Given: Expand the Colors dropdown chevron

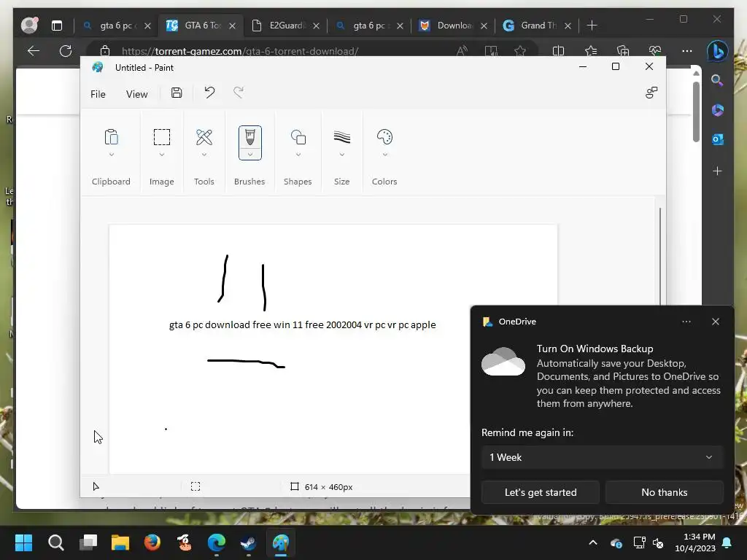Looking at the screenshot, I should 385,155.
